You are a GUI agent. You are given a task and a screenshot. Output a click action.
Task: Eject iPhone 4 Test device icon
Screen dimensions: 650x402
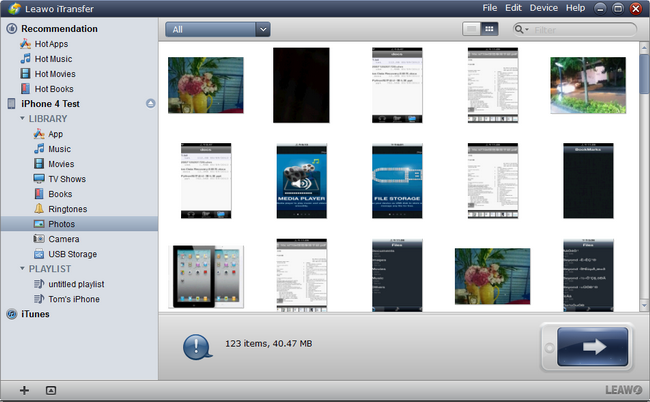[150, 104]
